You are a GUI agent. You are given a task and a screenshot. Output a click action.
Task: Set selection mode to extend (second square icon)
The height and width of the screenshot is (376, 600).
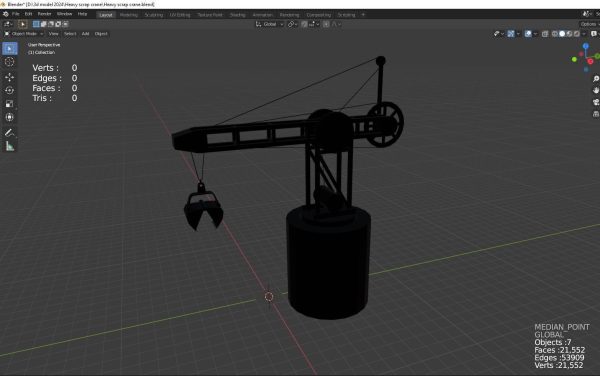(44, 24)
